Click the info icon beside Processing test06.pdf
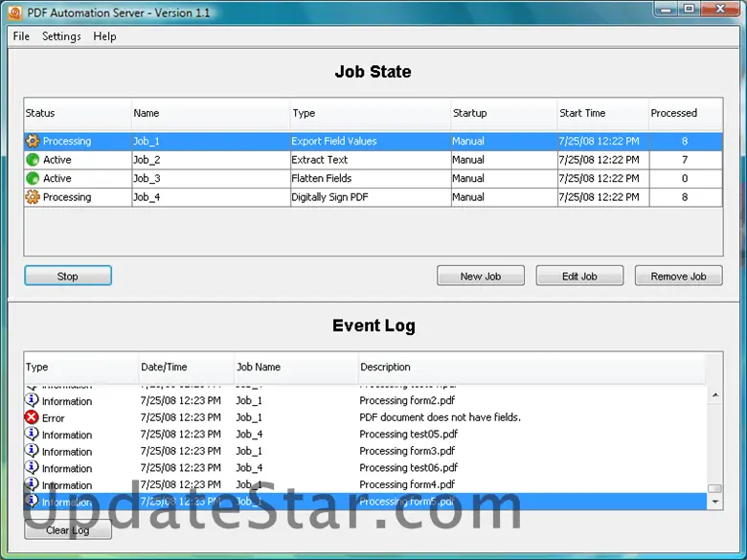747x560 pixels. click(x=32, y=467)
